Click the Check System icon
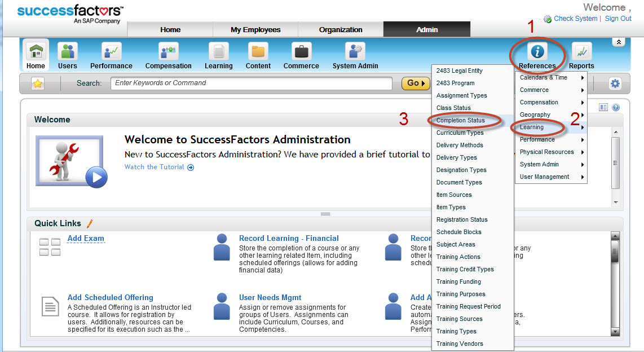Screen dimensions: 644x352 tap(548, 19)
